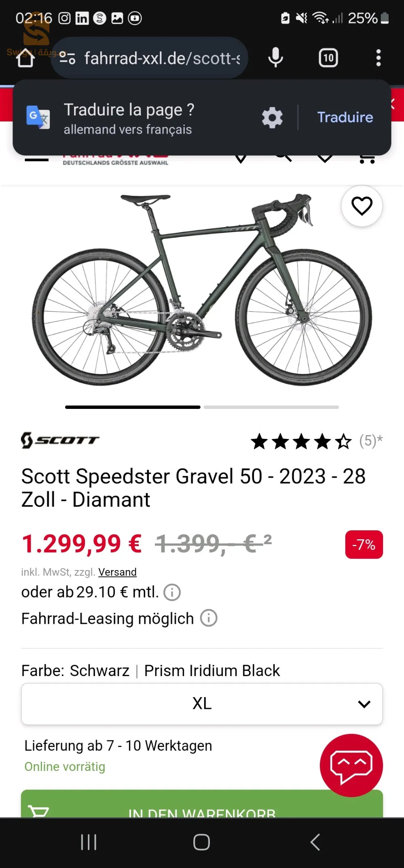Tap the address bar URL field
This screenshot has width=404, height=868.
point(162,58)
